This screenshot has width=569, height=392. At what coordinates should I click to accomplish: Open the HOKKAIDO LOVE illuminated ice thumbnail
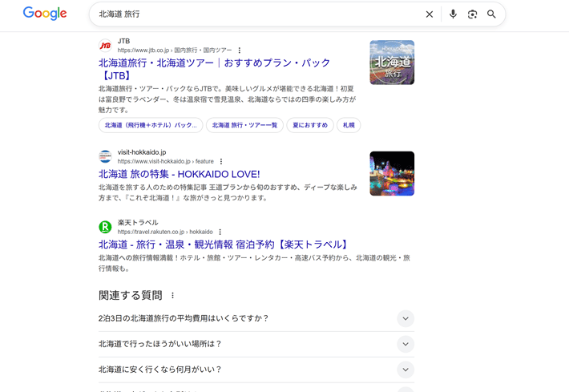pos(392,173)
